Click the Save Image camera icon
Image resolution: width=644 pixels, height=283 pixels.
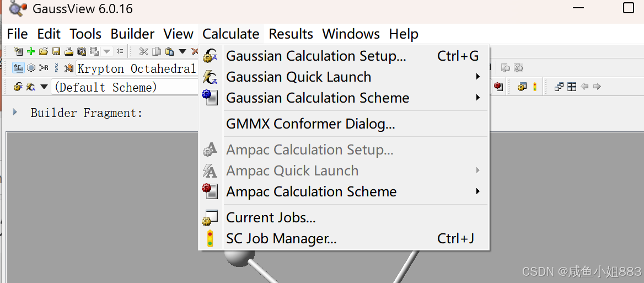82,51
